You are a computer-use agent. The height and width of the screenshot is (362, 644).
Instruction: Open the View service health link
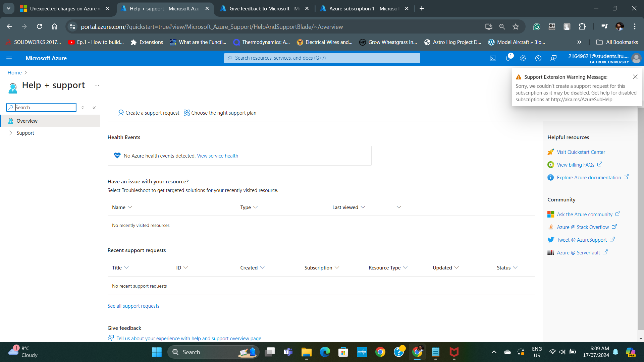pos(217,156)
